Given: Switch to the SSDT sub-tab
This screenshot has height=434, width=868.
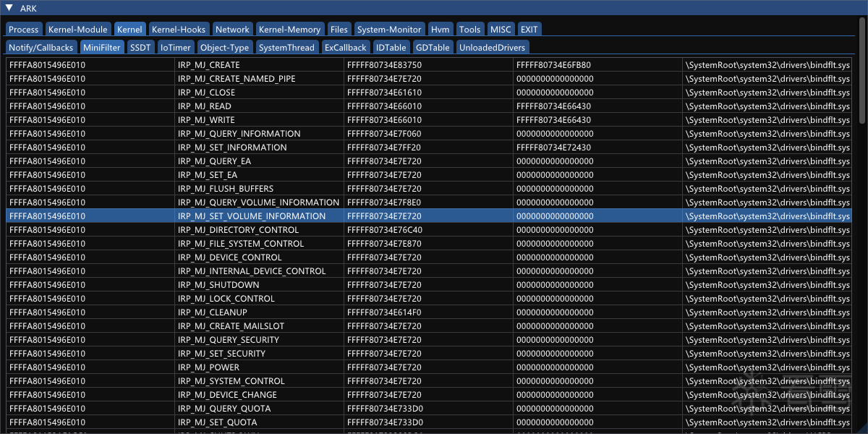Looking at the screenshot, I should [140, 48].
